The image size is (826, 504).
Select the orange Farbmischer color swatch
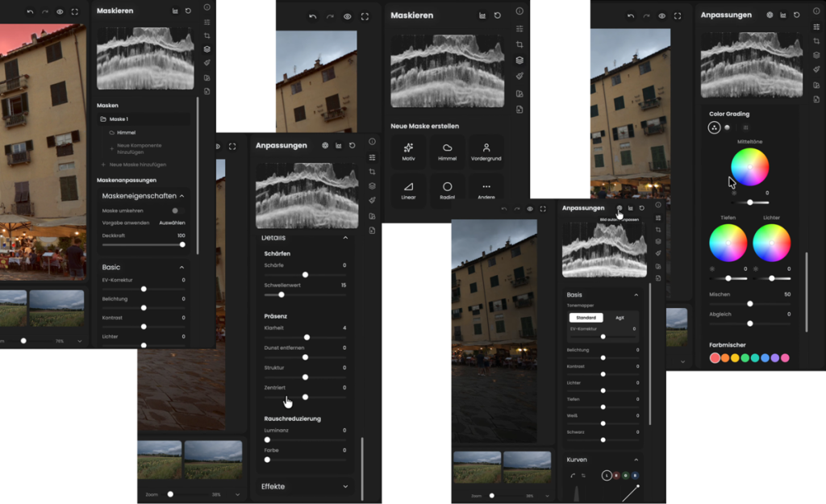725,358
